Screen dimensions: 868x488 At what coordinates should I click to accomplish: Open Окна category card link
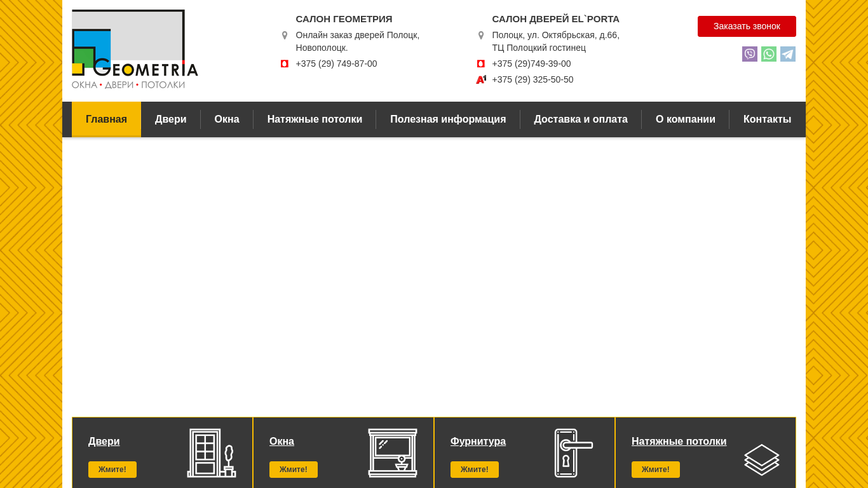pyautogui.click(x=281, y=442)
